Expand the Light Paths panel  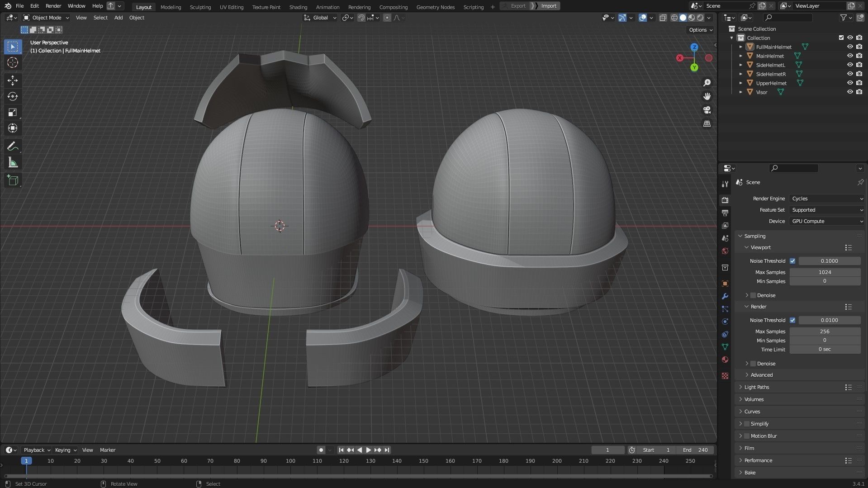[757, 387]
